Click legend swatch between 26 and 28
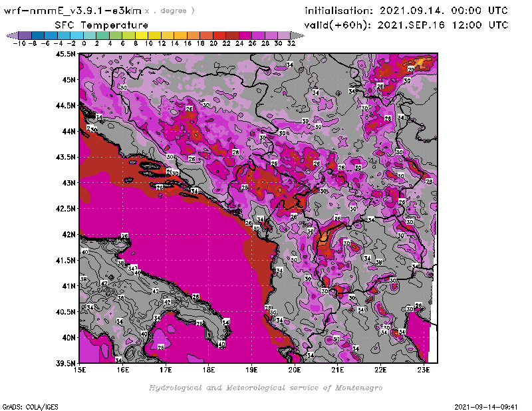 point(258,35)
